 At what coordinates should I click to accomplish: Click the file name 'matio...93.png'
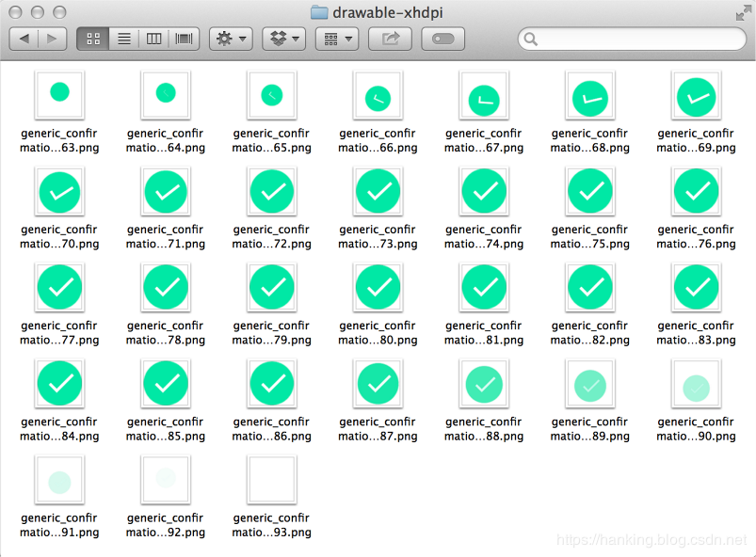pos(271,533)
